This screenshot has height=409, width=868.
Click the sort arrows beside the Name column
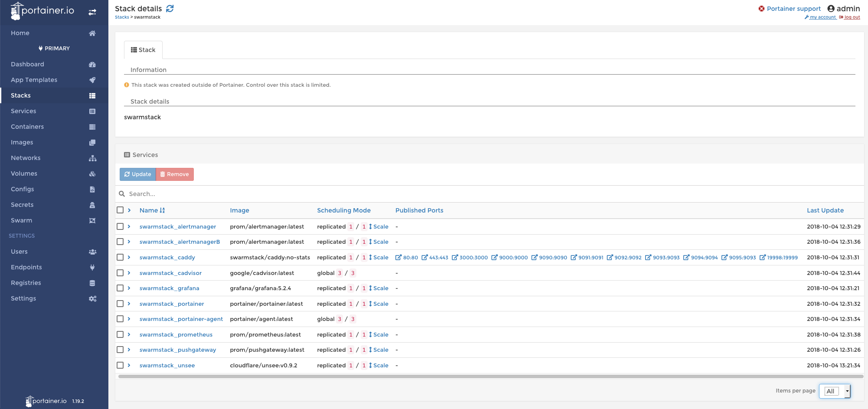(163, 210)
